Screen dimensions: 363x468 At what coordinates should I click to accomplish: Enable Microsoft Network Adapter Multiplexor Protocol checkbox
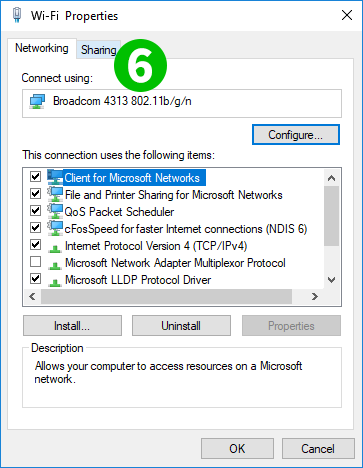(35, 262)
